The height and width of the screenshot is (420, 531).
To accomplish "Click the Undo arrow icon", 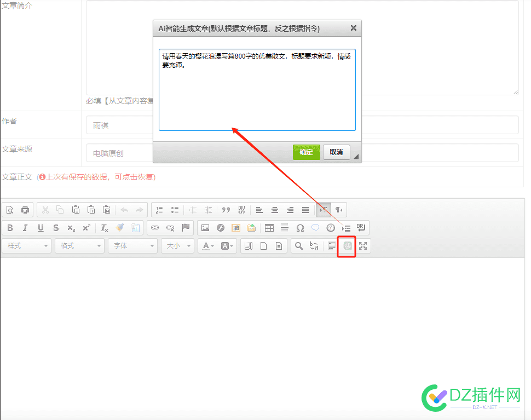I will click(x=124, y=210).
